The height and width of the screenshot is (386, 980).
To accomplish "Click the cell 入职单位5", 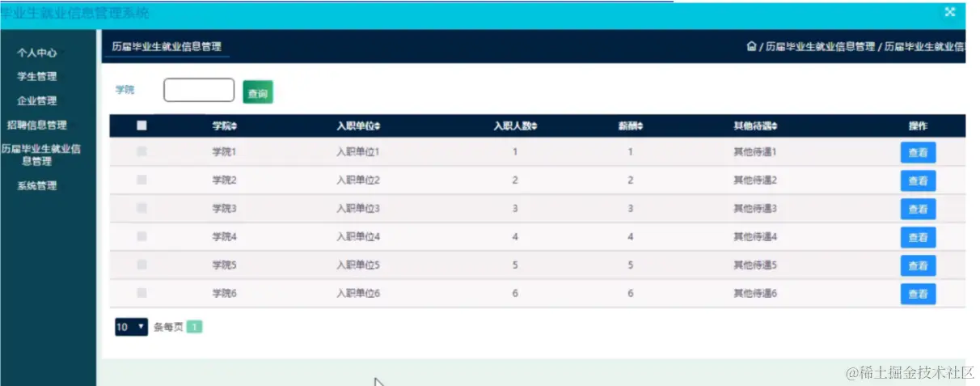I will coord(358,265).
